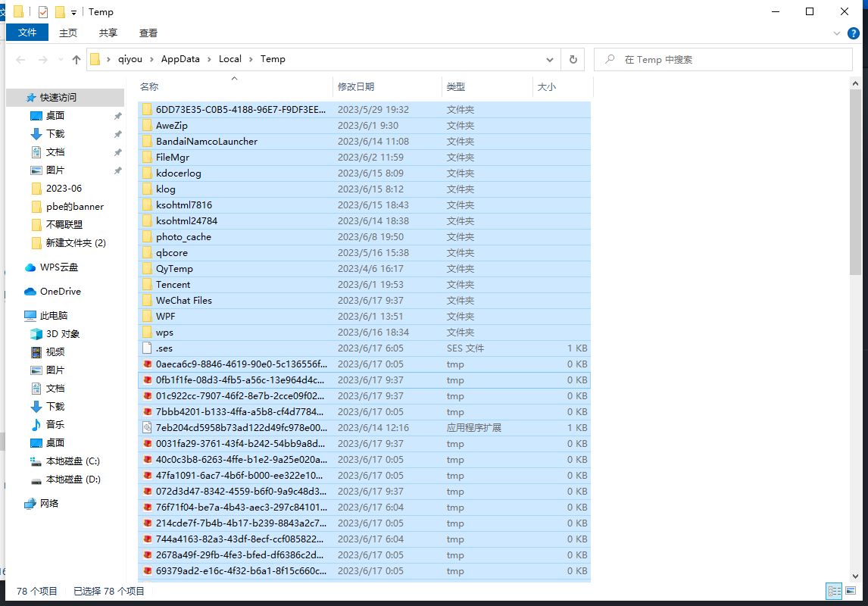Select the WeChat Files folder

click(183, 301)
